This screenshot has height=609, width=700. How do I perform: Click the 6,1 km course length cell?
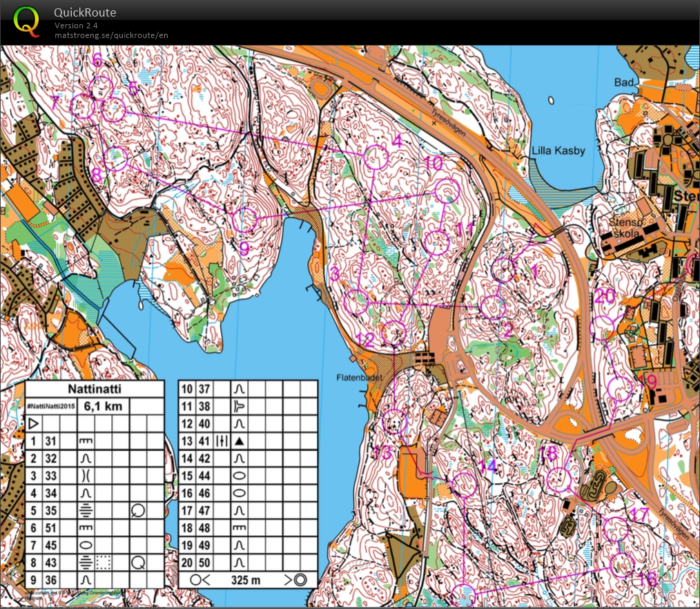click(x=103, y=406)
